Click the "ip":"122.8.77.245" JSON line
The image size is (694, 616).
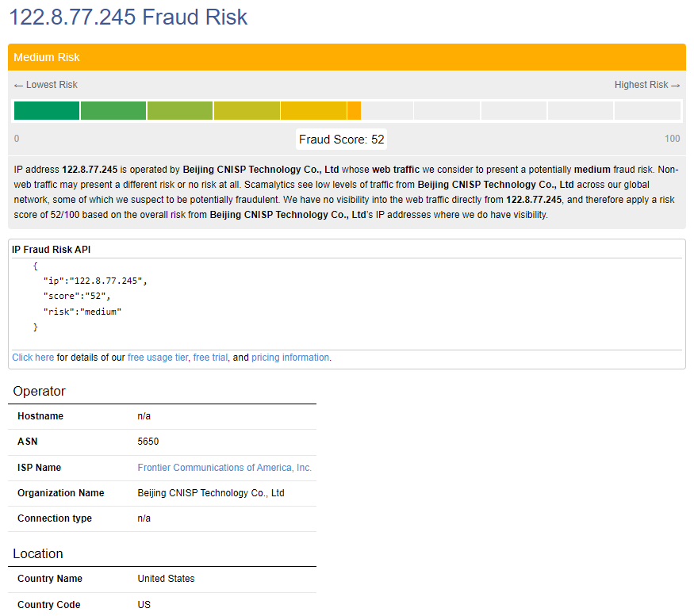click(x=94, y=281)
